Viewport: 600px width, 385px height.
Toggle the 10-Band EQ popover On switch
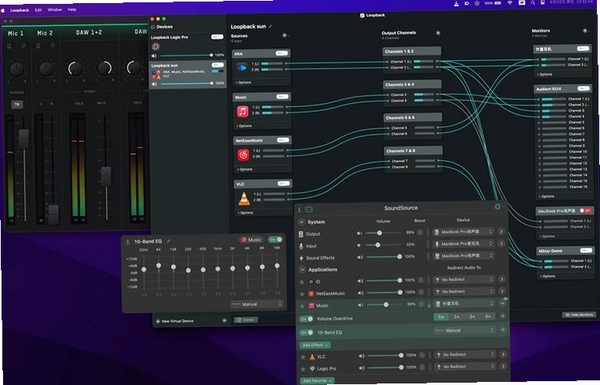pos(275,240)
